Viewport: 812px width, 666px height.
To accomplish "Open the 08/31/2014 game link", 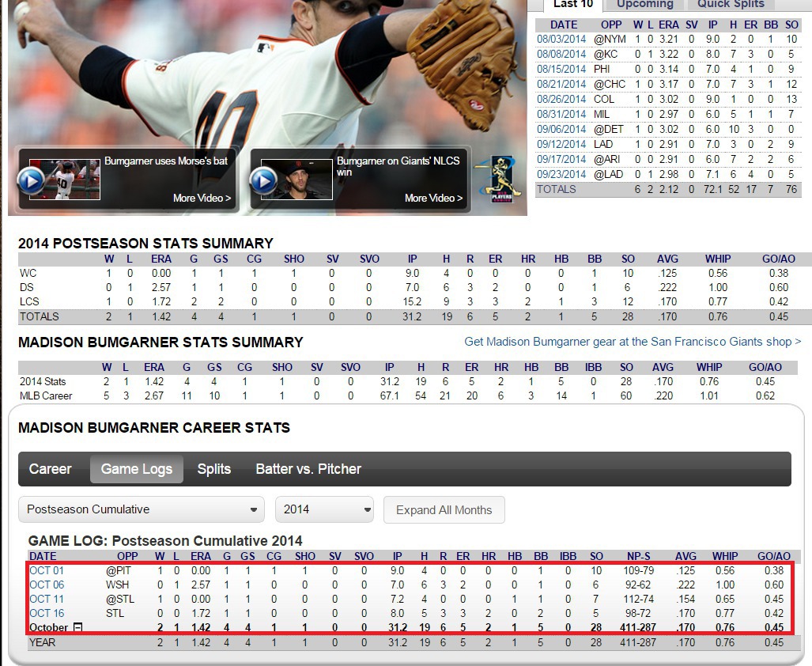I will pos(561,115).
